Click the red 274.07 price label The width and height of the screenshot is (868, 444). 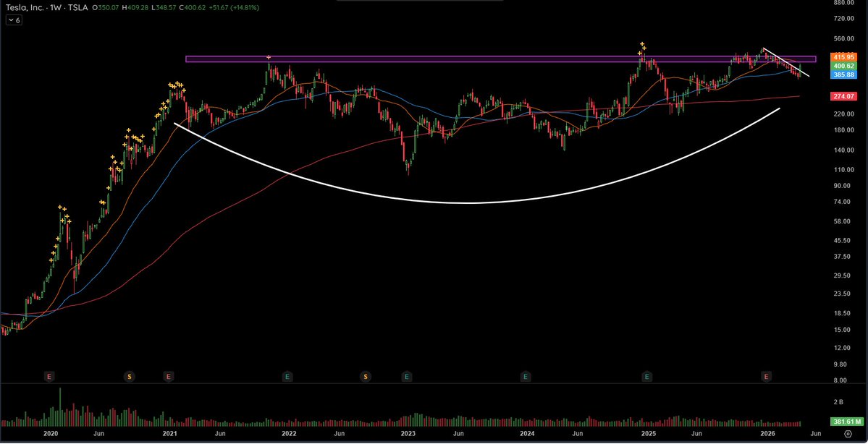(843, 96)
